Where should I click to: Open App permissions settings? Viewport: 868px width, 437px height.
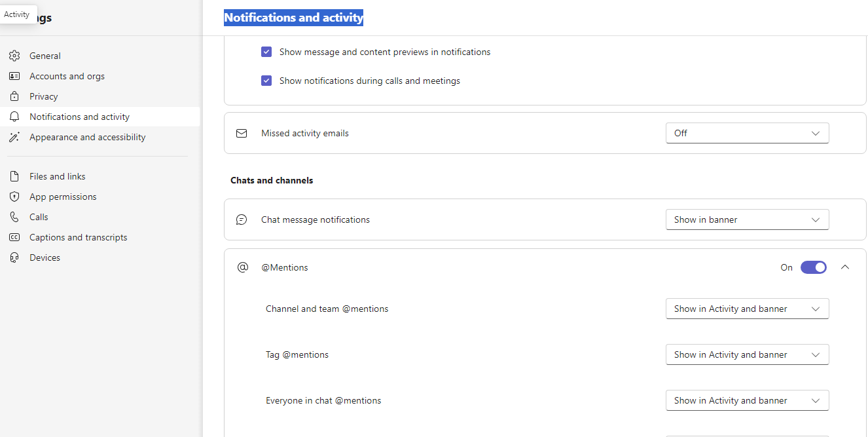[x=62, y=197]
